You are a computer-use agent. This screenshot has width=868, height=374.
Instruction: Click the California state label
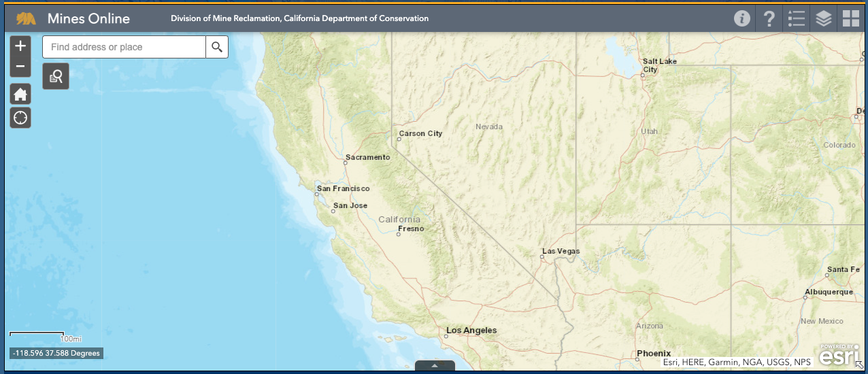(x=399, y=219)
